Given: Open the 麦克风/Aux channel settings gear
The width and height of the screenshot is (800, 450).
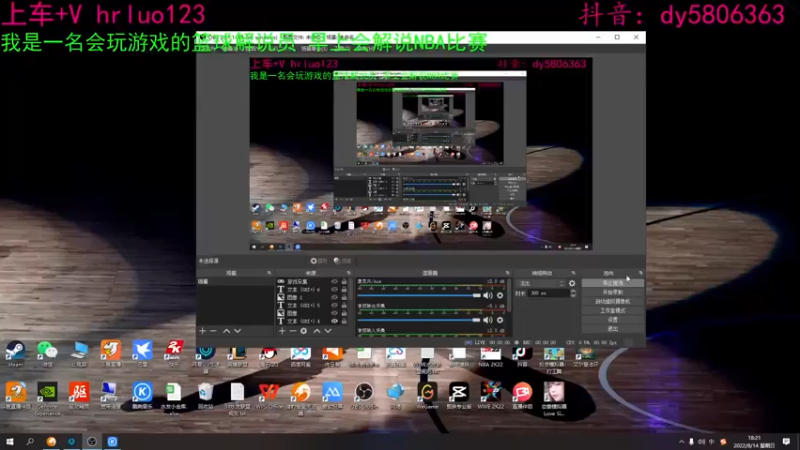Looking at the screenshot, I should pyautogui.click(x=500, y=295).
